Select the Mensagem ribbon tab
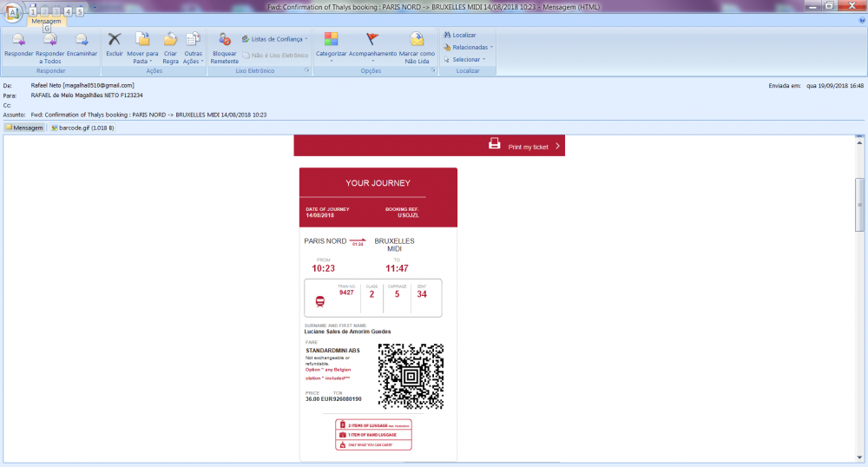The image size is (868, 467). click(x=46, y=21)
